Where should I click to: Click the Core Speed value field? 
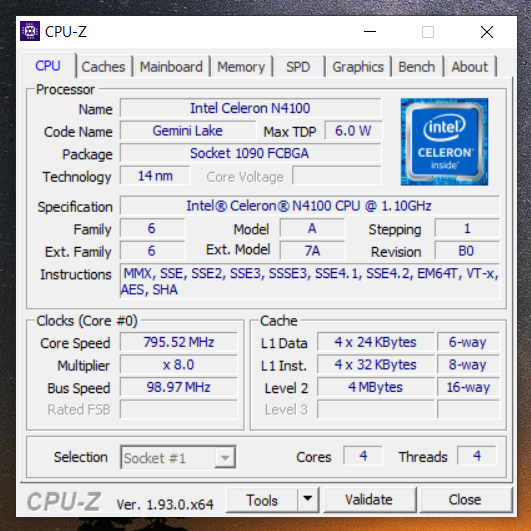pyautogui.click(x=179, y=342)
